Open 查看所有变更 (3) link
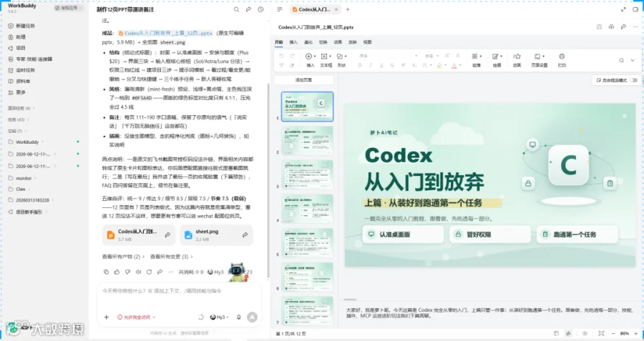Screen dimensions: 644x341 point(171,257)
